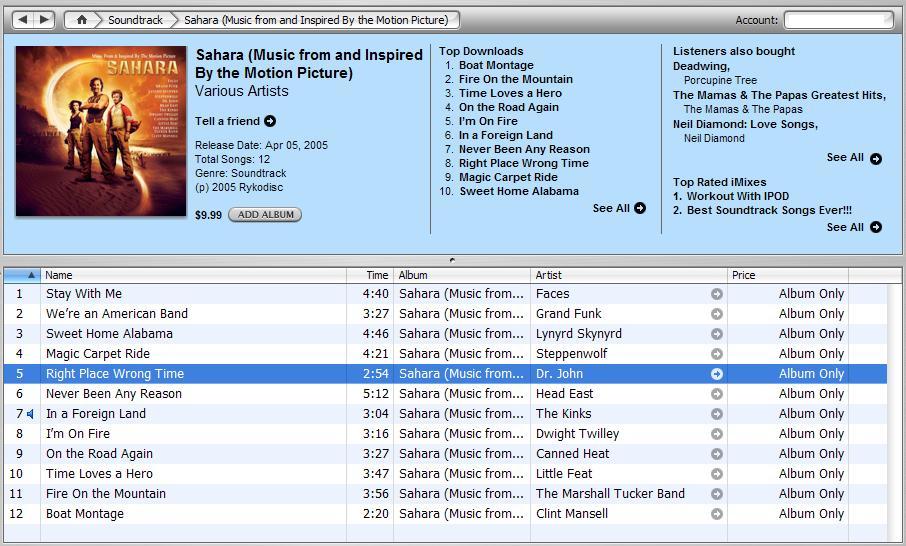Click the arrow icon next to Faces
Viewport: 906px width, 546px height.
click(x=716, y=294)
